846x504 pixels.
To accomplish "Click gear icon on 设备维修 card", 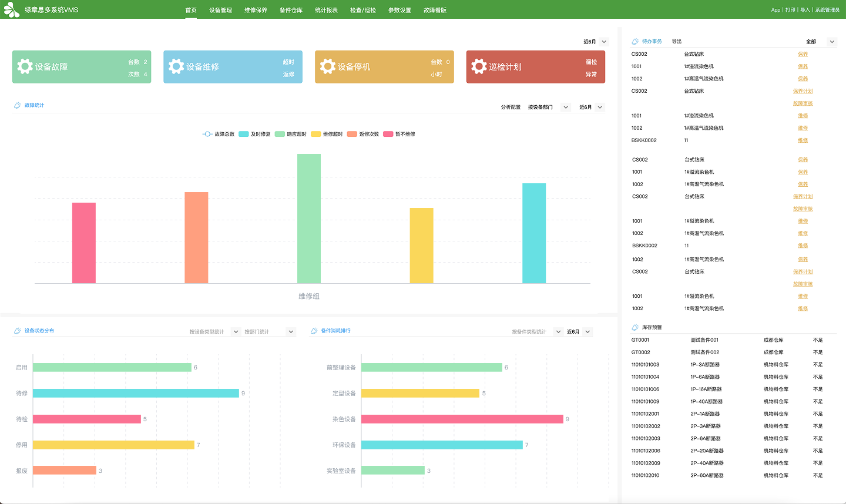I will pyautogui.click(x=176, y=66).
